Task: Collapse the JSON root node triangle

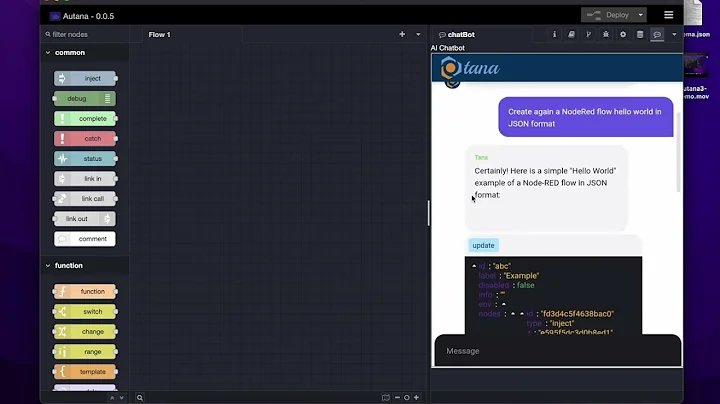Action: 474,266
